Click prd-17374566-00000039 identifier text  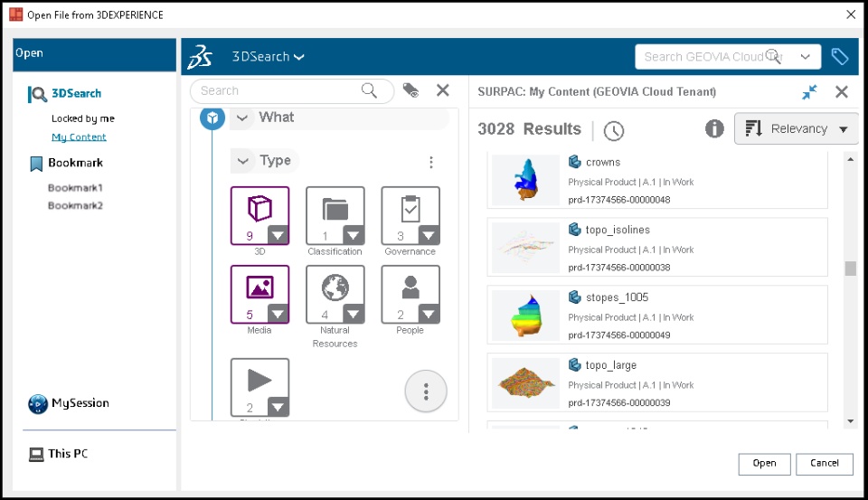click(618, 403)
